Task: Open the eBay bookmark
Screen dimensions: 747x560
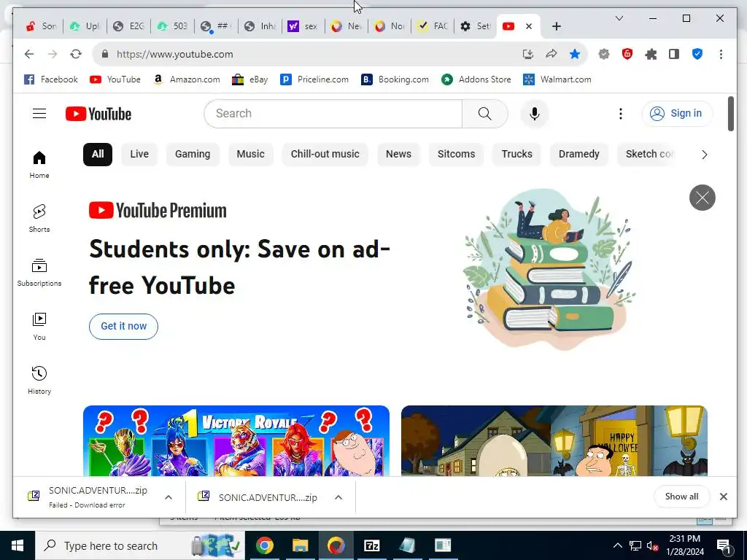Action: [x=249, y=79]
